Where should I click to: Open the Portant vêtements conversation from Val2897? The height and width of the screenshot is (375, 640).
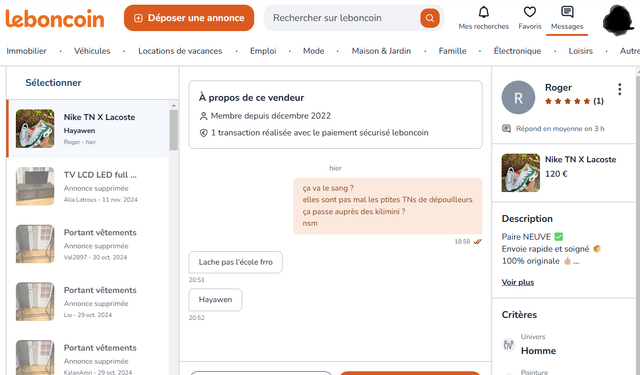coord(88,244)
